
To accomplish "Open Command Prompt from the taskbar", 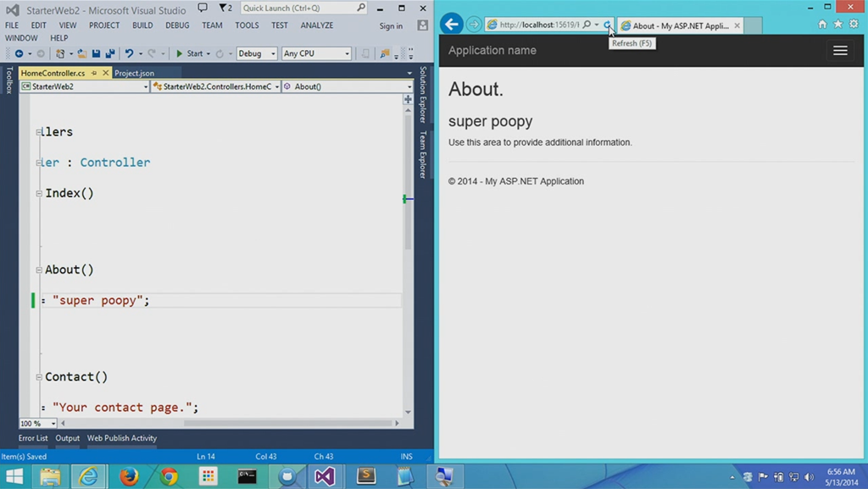I will click(x=247, y=476).
